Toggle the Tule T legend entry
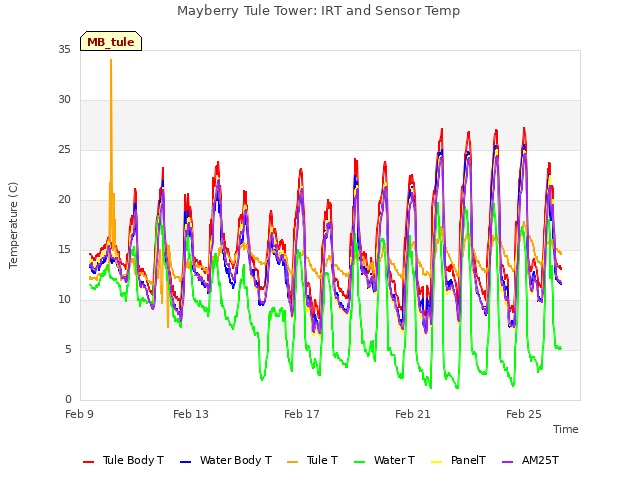This screenshot has height=480, width=640. (x=313, y=460)
